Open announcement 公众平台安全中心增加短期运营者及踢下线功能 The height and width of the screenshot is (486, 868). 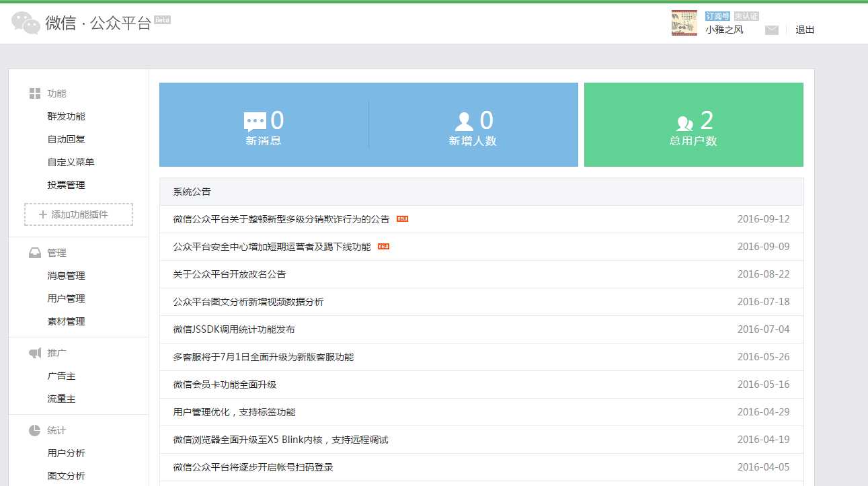click(272, 247)
